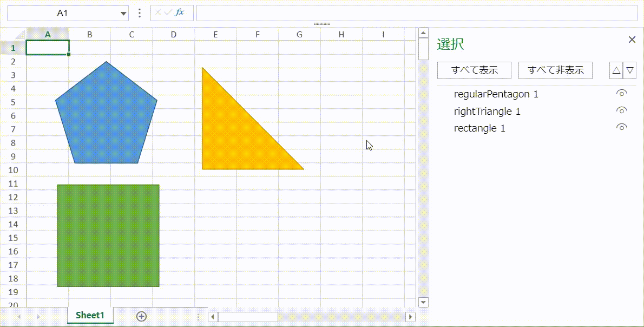Viewport: 644px width, 327px height.
Task: Click the insert function fx icon
Action: click(x=180, y=13)
